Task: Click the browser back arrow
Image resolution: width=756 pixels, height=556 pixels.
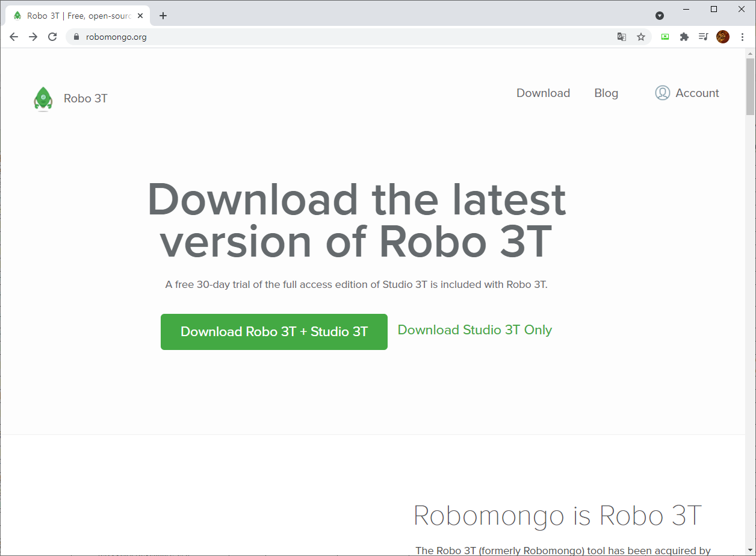Action: pyautogui.click(x=14, y=37)
